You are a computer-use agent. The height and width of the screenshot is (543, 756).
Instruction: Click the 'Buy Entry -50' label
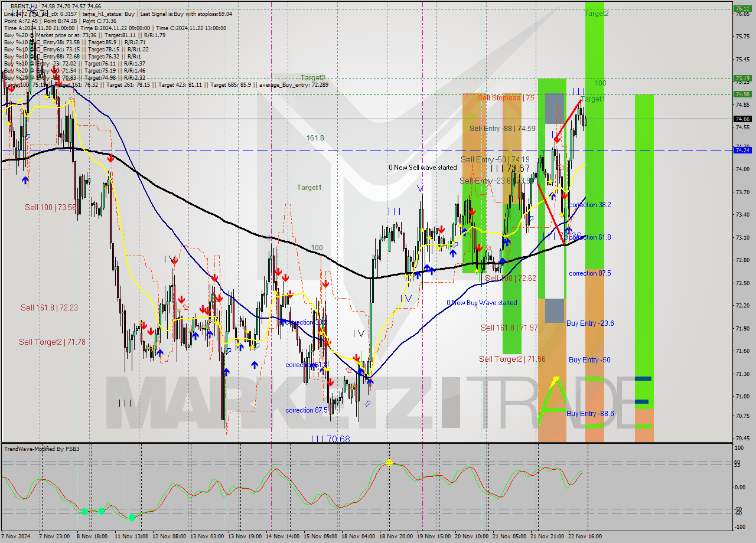[589, 359]
